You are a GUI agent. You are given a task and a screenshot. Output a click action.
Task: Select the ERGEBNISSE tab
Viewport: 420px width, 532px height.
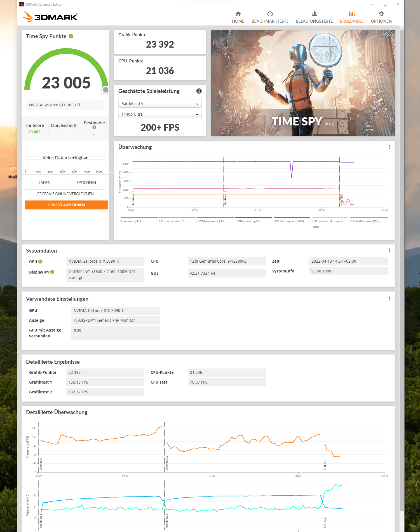(352, 17)
